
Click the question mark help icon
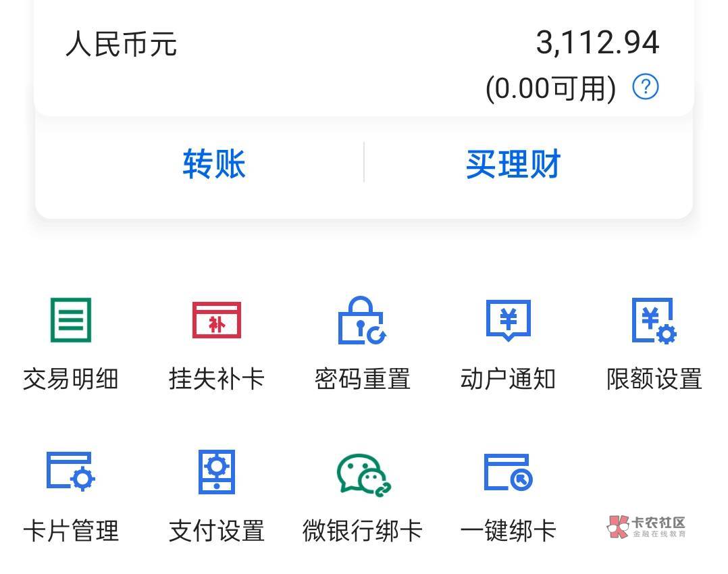(645, 87)
